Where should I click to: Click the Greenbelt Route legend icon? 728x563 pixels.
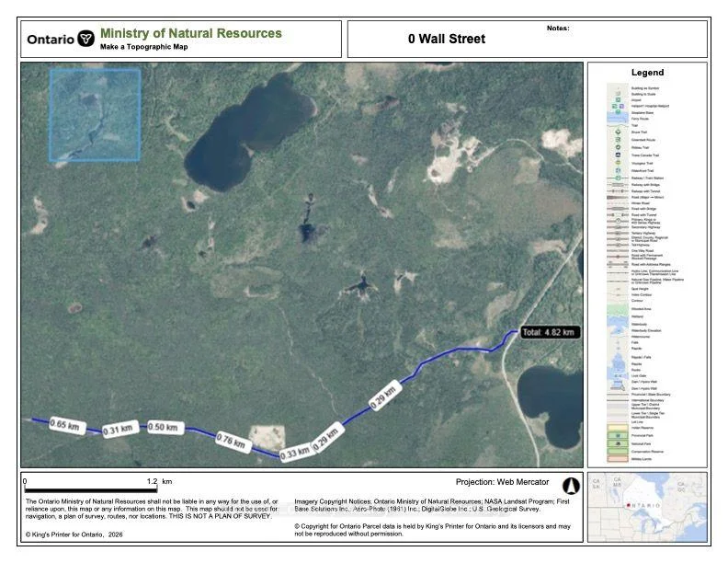coord(618,140)
